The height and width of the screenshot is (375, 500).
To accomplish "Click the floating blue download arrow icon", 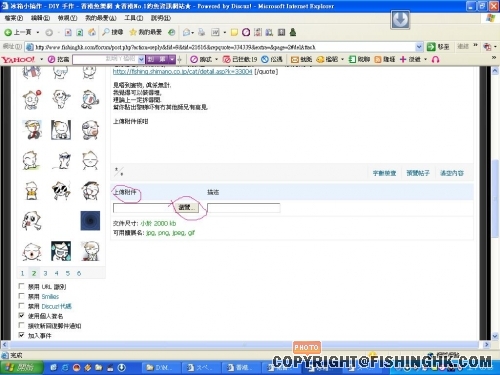I will [400, 19].
